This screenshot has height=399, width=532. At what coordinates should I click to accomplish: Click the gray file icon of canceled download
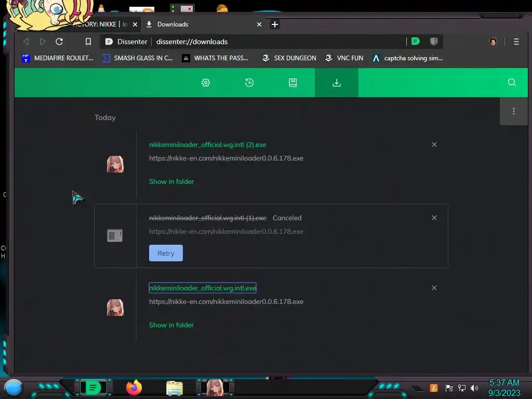[115, 235]
